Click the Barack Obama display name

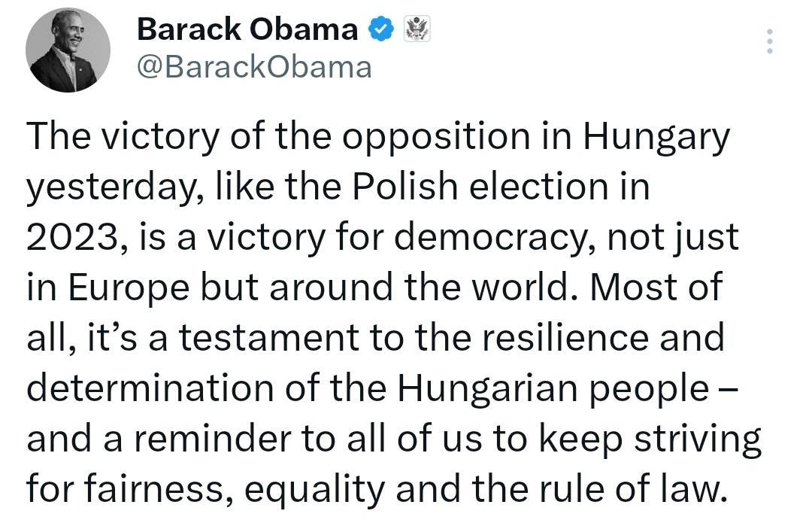[x=247, y=30]
